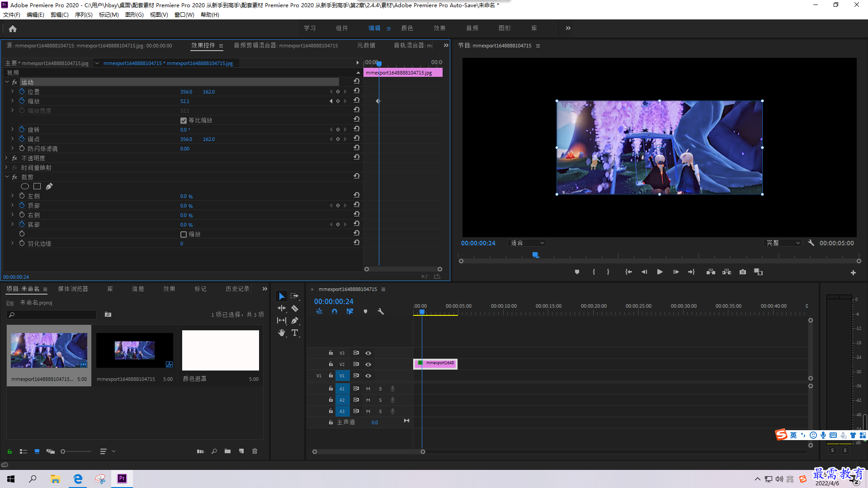
Task: Click the Home icon
Action: (x=13, y=28)
